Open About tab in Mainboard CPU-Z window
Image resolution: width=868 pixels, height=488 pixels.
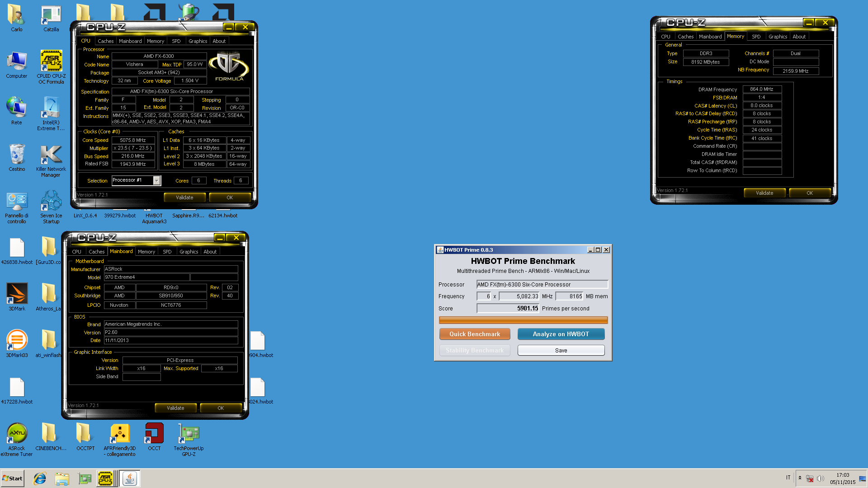pos(210,252)
